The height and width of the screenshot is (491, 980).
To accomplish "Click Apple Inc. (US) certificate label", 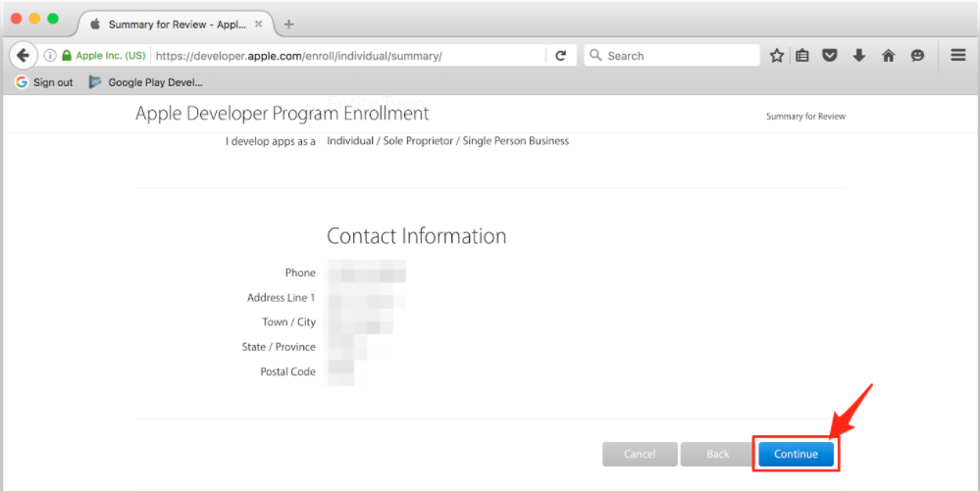I will pyautogui.click(x=111, y=56).
